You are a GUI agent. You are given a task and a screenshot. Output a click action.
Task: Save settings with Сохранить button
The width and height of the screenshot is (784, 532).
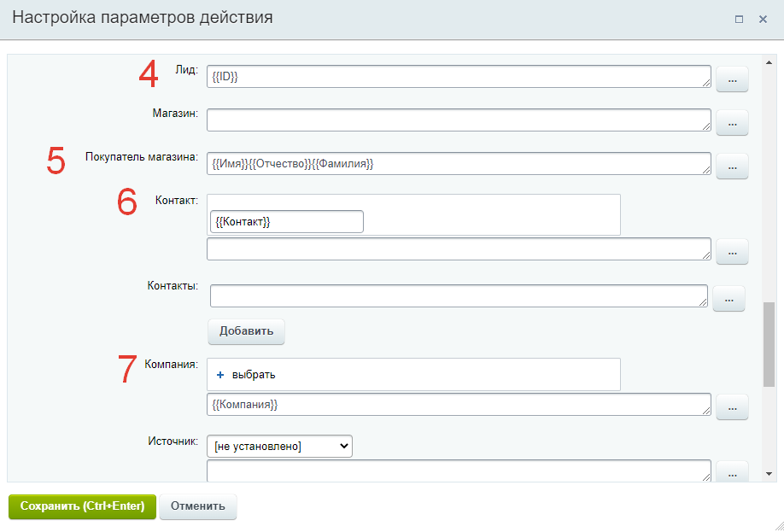[82, 506]
